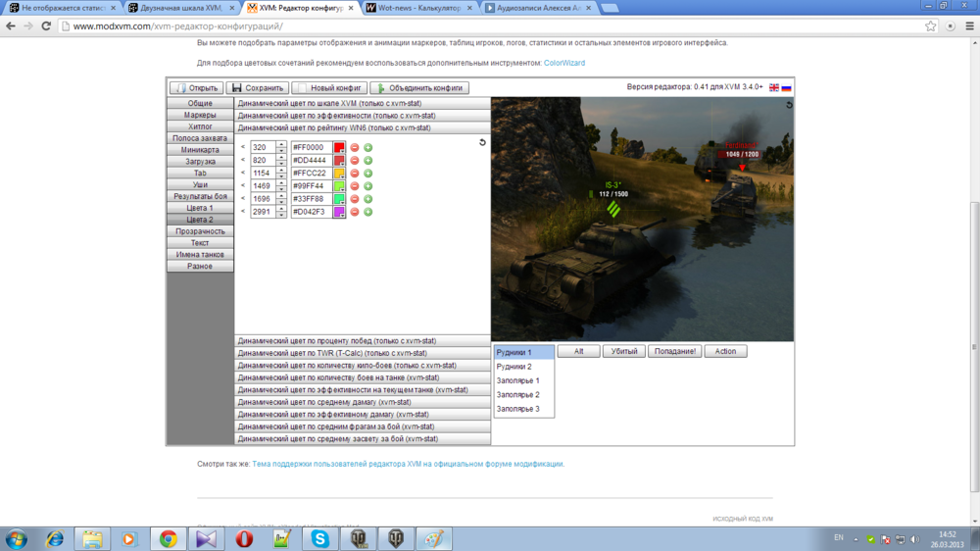This screenshot has height=551, width=980.
Task: Switch to Wot-news Калькулятор browser tab
Action: point(419,8)
